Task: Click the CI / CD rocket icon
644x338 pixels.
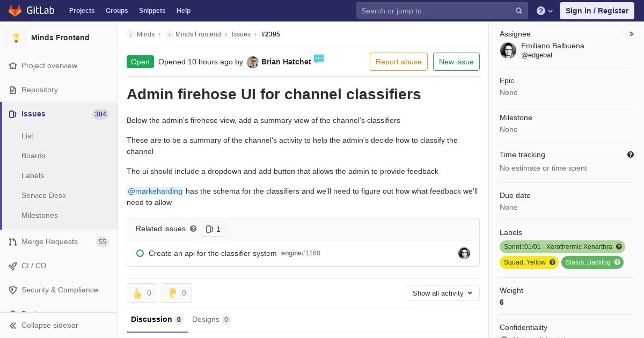Action: click(x=13, y=266)
